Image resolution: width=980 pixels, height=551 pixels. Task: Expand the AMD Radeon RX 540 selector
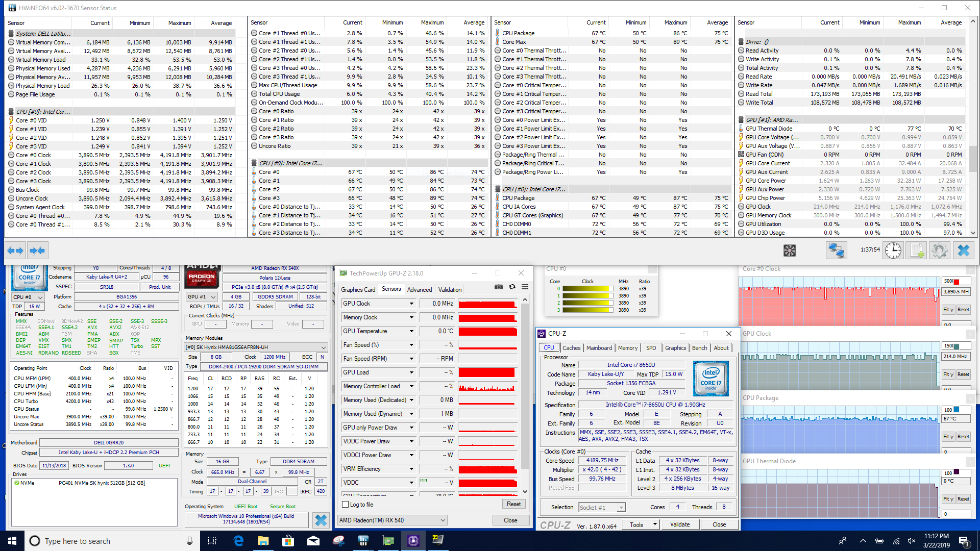click(443, 520)
